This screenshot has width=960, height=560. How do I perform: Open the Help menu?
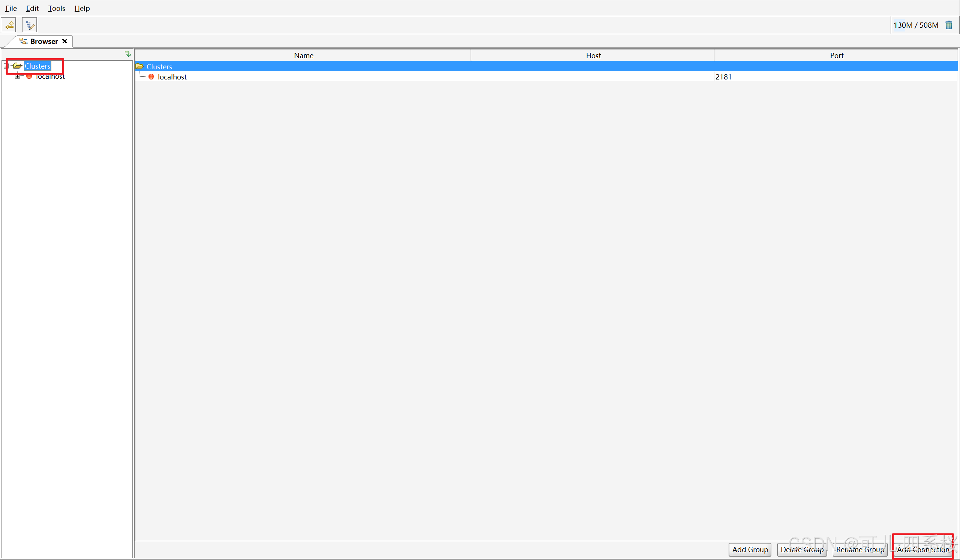[82, 8]
